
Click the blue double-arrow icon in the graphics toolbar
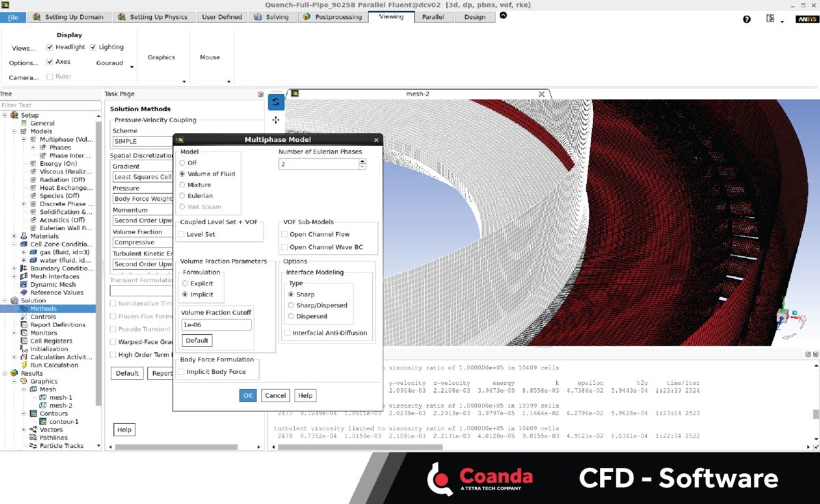click(x=276, y=101)
